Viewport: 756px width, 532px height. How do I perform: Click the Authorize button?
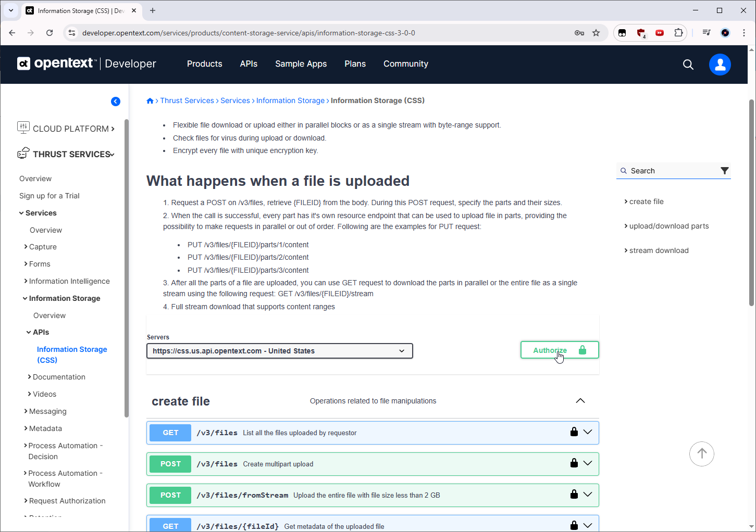click(x=560, y=350)
